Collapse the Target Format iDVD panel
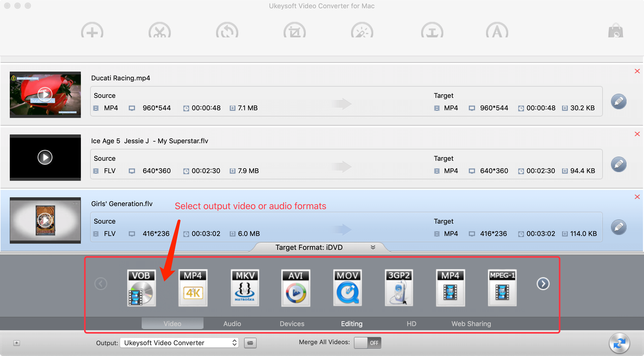Viewport: 644px width, 356px height. [x=373, y=247]
